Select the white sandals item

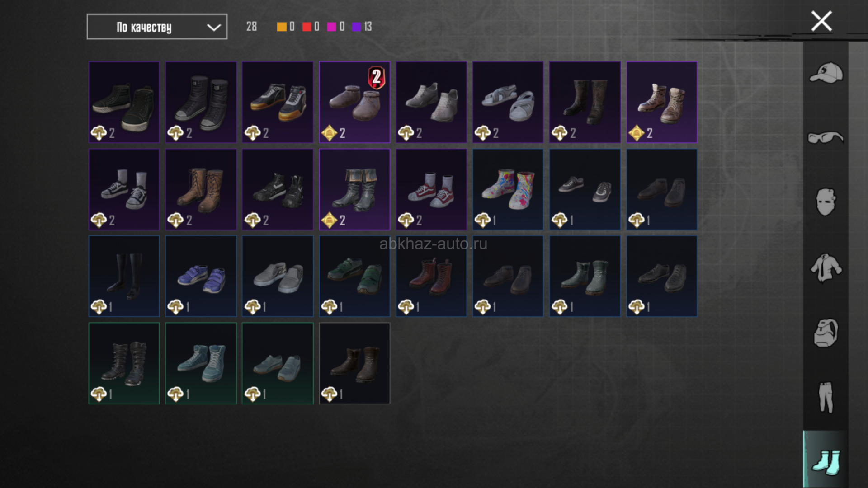point(508,102)
